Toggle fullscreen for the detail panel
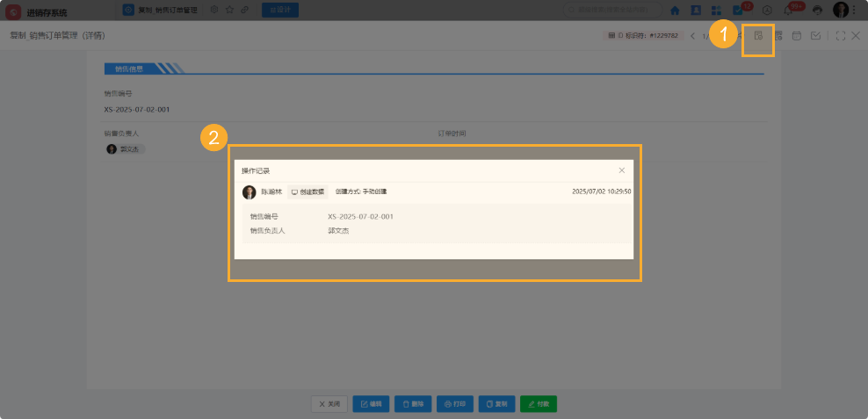This screenshot has height=419, width=868. 840,36
